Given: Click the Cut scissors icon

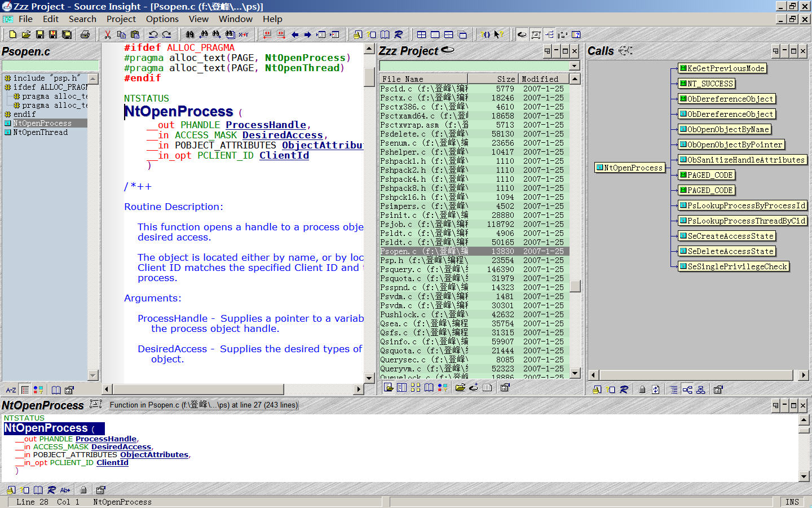Looking at the screenshot, I should coord(108,35).
